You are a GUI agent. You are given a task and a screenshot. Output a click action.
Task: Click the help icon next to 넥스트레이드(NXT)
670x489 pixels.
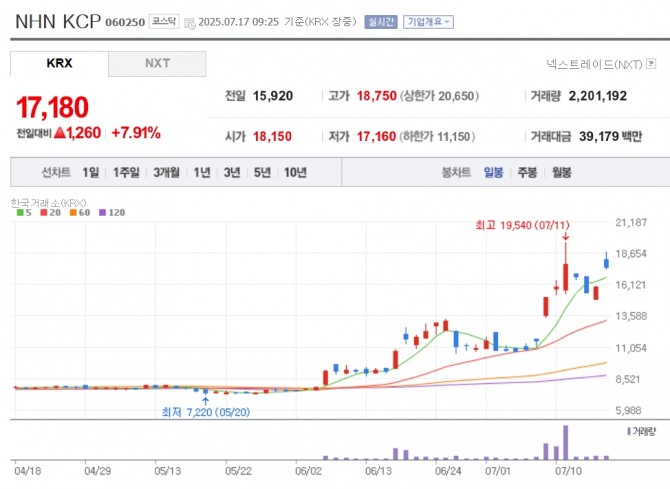coord(651,64)
